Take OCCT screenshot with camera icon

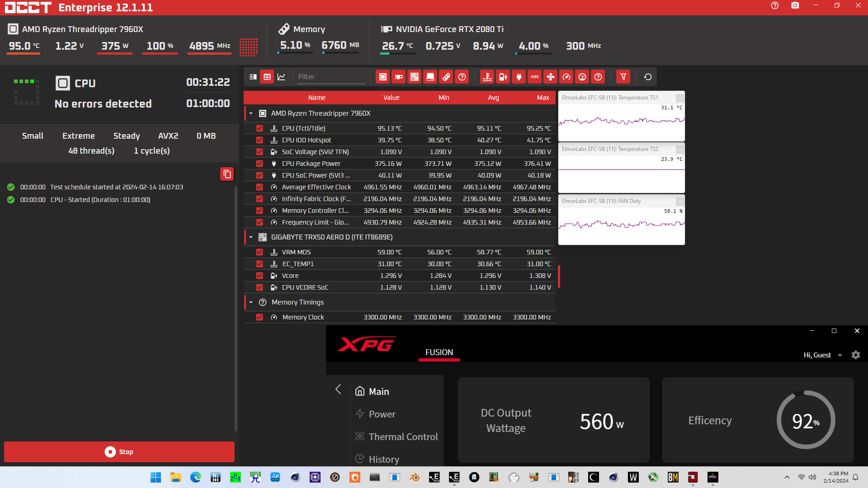point(795,5)
